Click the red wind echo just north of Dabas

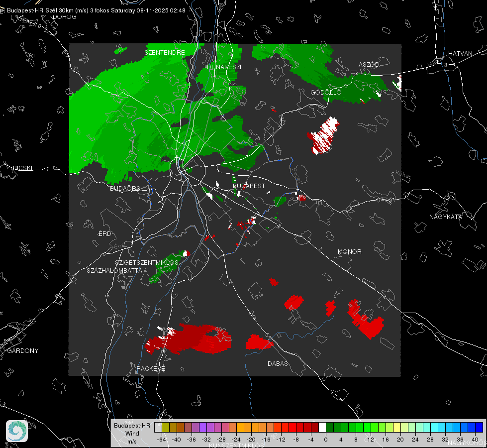coord(259,342)
